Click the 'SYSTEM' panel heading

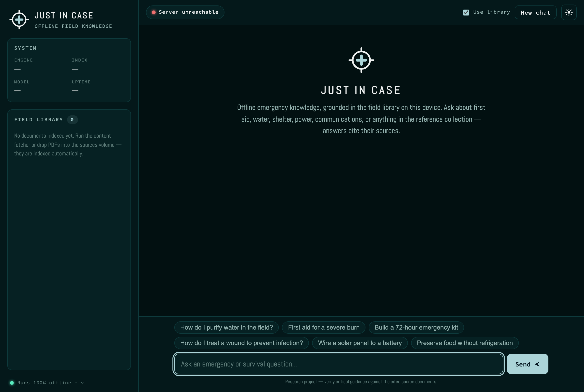click(x=25, y=48)
